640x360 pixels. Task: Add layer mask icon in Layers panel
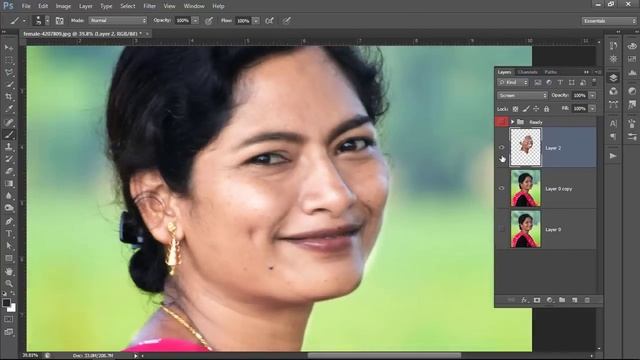(537, 300)
